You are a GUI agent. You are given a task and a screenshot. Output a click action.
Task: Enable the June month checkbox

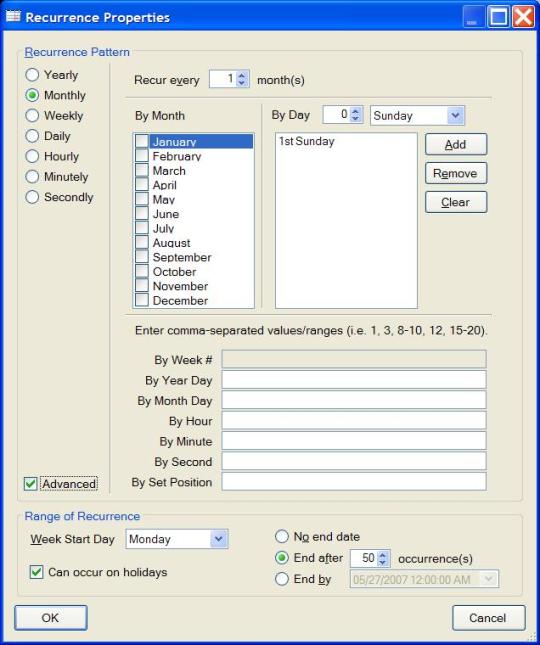coord(142,213)
